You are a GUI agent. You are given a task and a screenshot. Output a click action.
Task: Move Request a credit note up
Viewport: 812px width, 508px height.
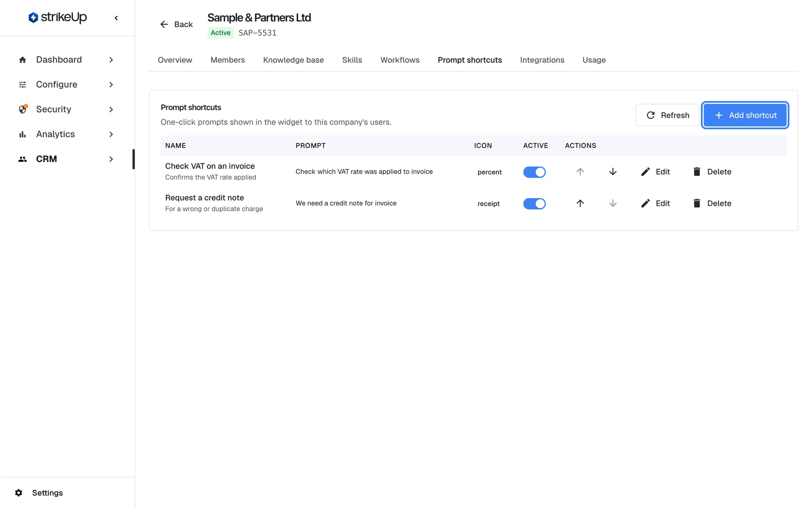[580, 203]
